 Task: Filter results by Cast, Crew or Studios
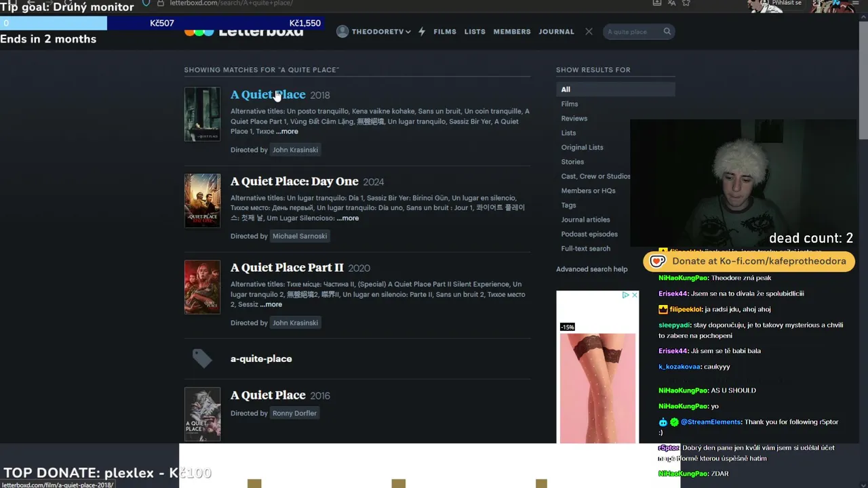pyautogui.click(x=595, y=176)
